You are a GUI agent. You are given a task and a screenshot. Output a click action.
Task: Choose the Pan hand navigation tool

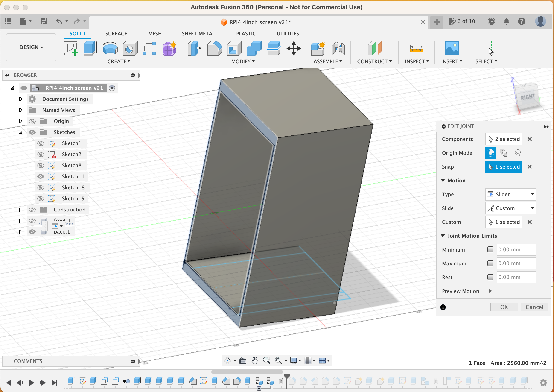pos(255,360)
